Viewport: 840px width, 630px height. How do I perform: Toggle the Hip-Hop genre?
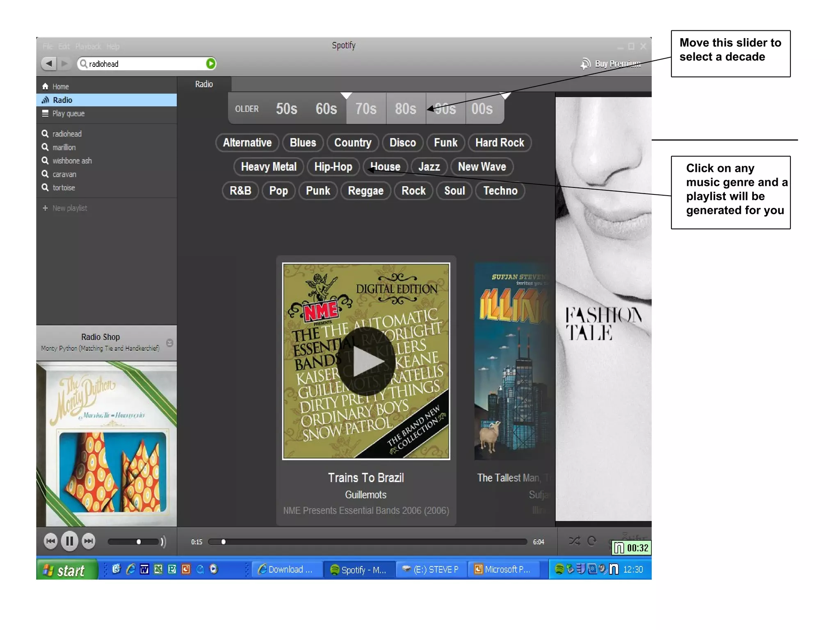point(333,167)
